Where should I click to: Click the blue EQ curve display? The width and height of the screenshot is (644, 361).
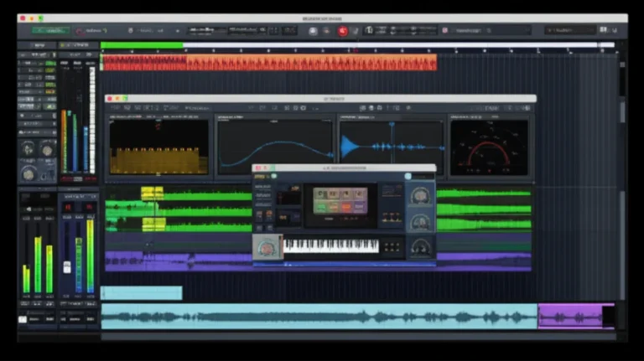(x=275, y=148)
